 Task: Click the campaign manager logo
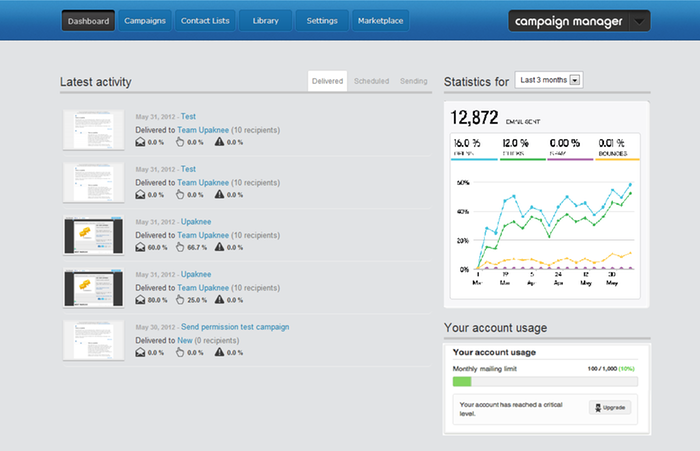coord(568,21)
